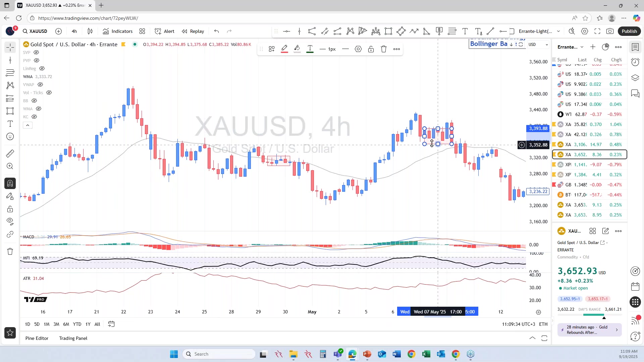Open Excel from the Windows taskbar

click(x=426, y=354)
